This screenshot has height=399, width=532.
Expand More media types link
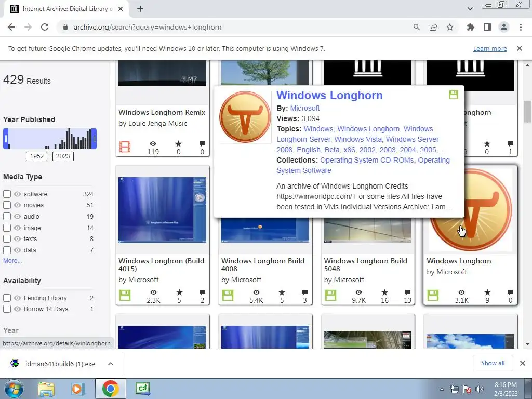pos(12,261)
